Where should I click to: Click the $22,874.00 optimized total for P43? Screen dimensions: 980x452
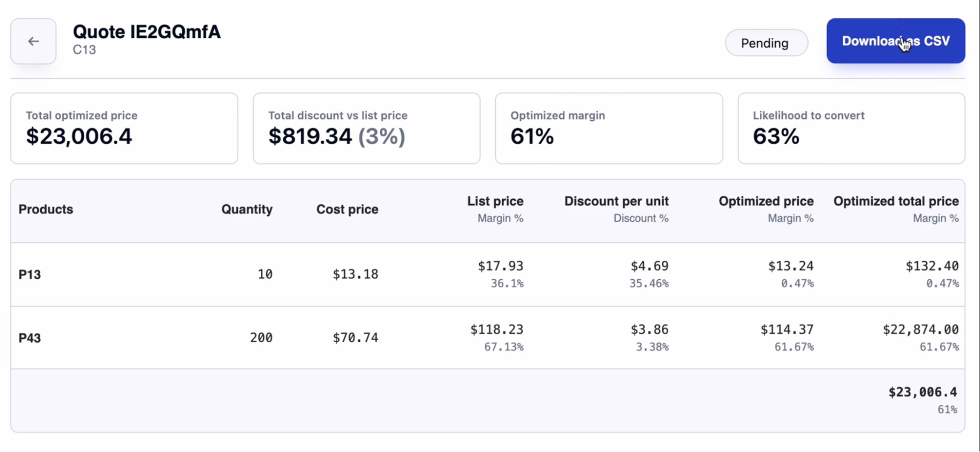[920, 329]
